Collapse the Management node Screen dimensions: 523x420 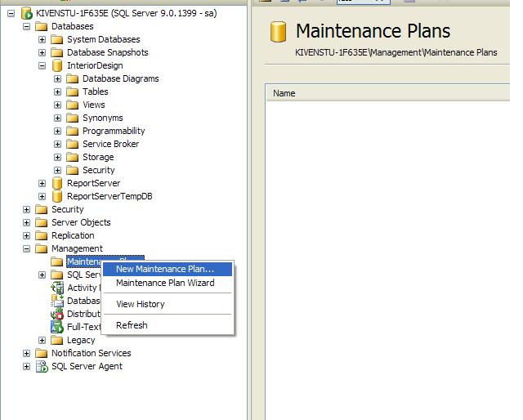click(x=26, y=248)
